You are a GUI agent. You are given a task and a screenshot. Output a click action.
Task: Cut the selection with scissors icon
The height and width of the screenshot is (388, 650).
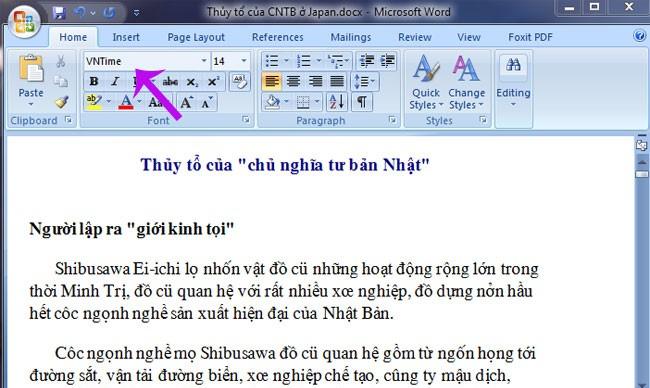(x=61, y=61)
